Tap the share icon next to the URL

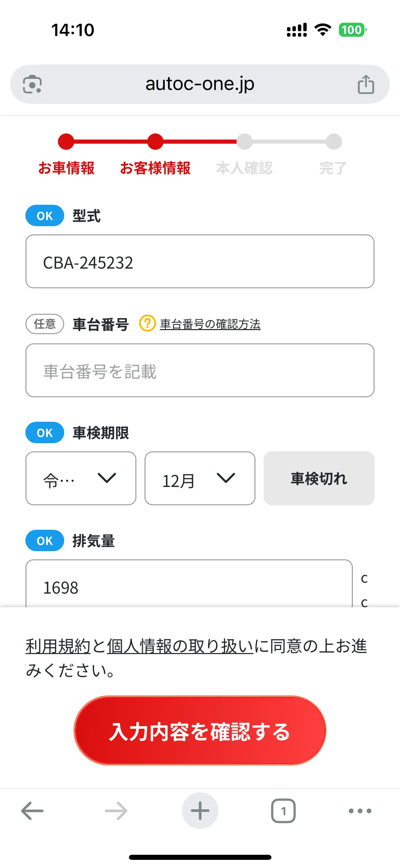(x=366, y=84)
